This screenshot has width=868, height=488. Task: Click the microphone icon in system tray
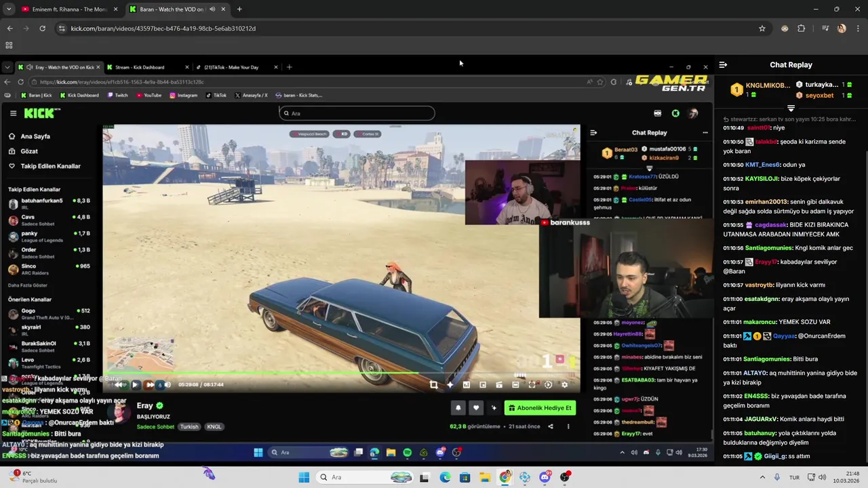coord(777,477)
